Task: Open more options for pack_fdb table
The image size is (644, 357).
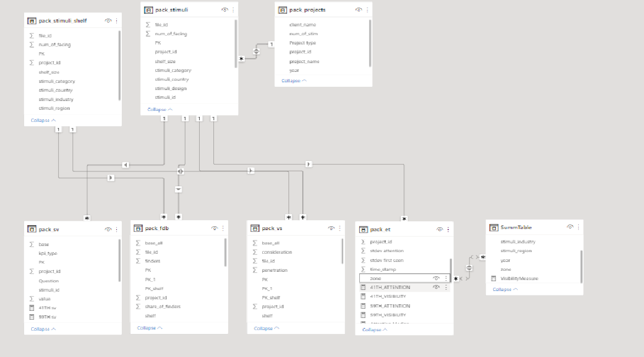Action: pyautogui.click(x=223, y=228)
